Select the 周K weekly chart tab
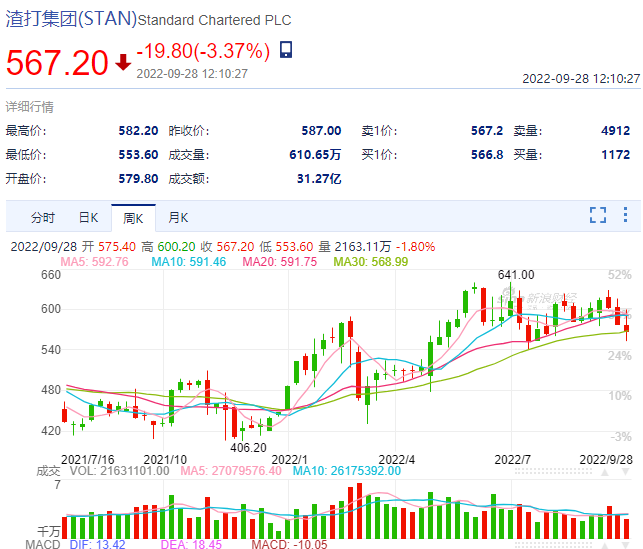The height and width of the screenshot is (549, 643). (x=133, y=218)
